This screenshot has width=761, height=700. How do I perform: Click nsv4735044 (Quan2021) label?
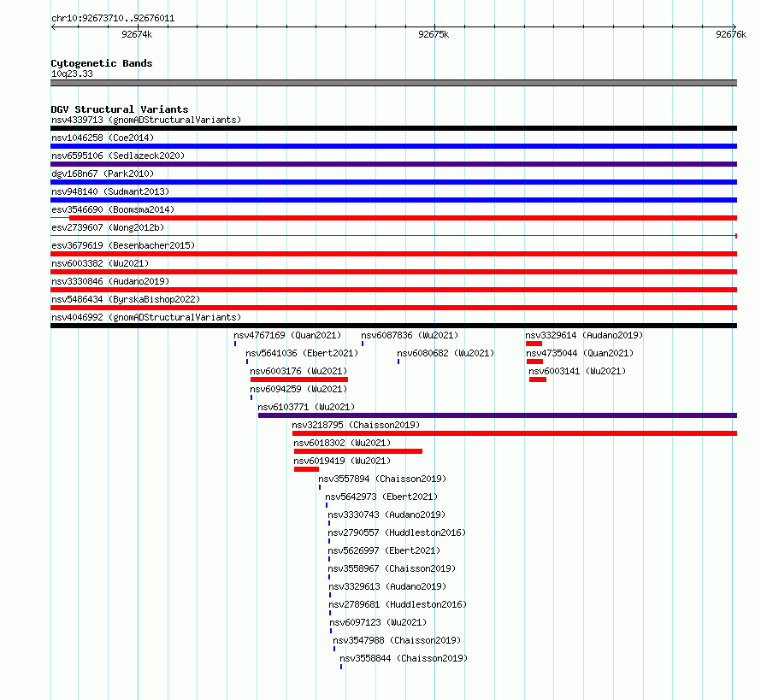[580, 353]
